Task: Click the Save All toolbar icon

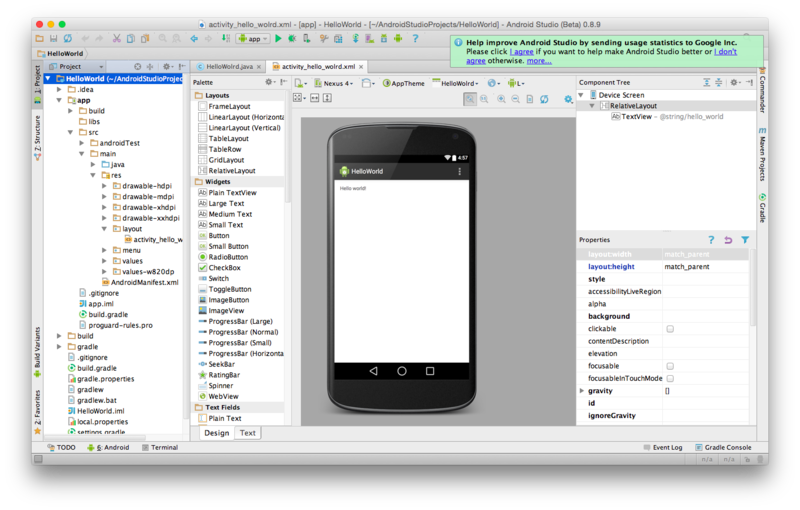Action: pyautogui.click(x=53, y=38)
